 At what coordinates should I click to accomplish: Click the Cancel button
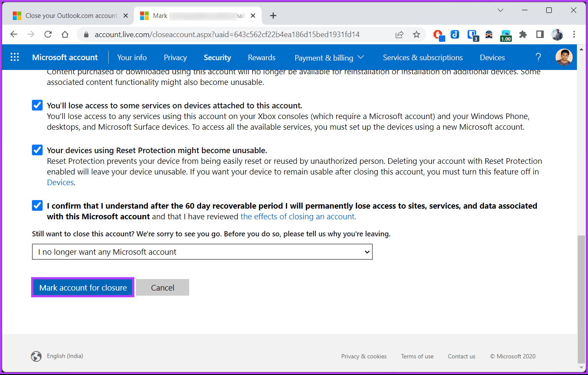point(162,288)
